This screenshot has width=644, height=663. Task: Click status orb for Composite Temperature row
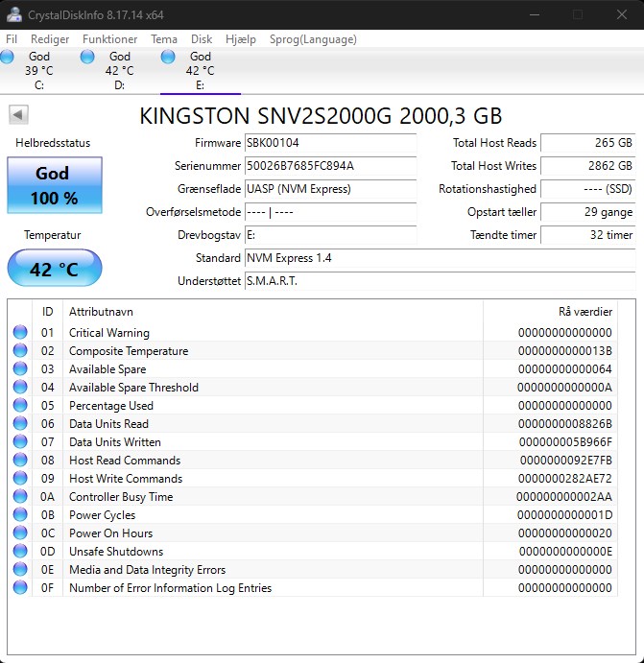pyautogui.click(x=20, y=350)
